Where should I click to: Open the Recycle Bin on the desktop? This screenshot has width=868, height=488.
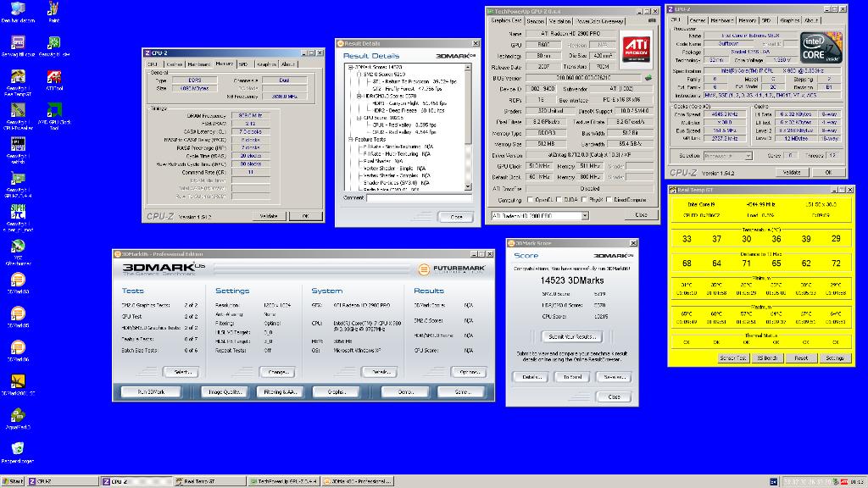tap(18, 451)
